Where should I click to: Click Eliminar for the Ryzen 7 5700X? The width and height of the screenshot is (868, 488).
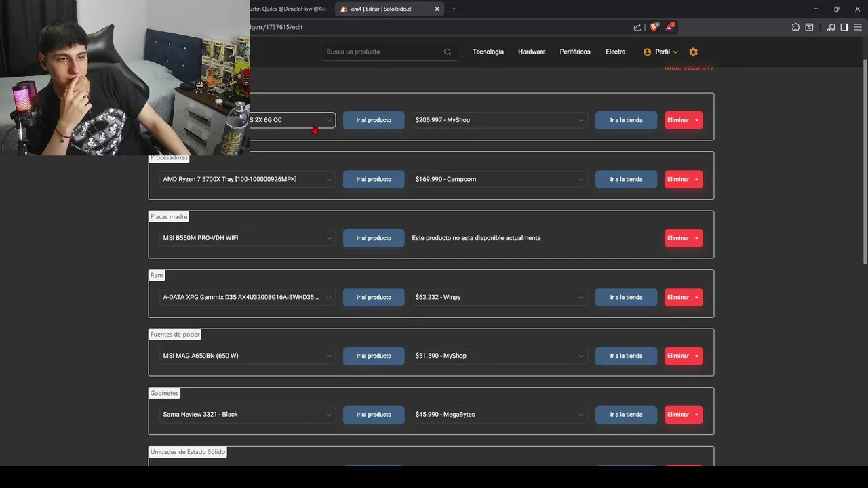pos(678,179)
